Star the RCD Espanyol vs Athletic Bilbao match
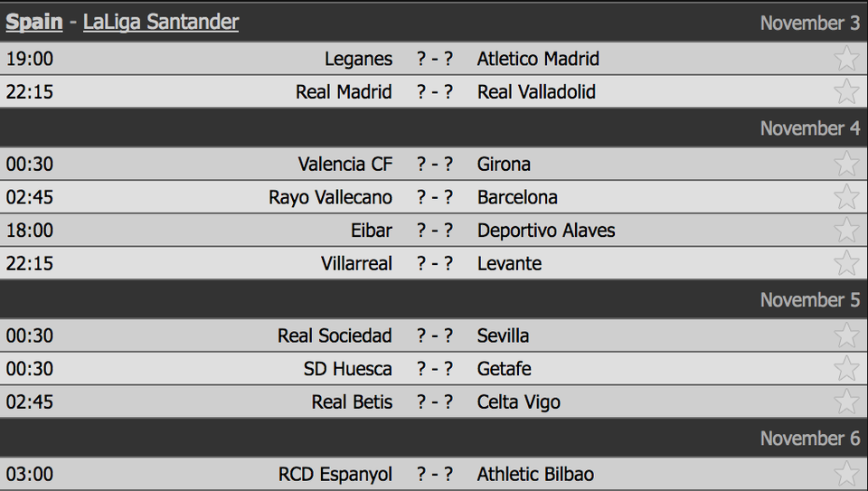 846,475
